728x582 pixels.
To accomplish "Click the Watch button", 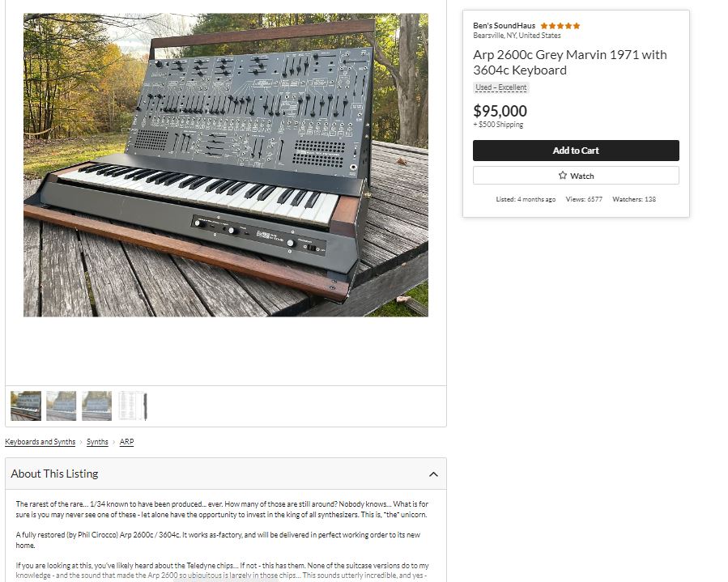I will tap(576, 176).
